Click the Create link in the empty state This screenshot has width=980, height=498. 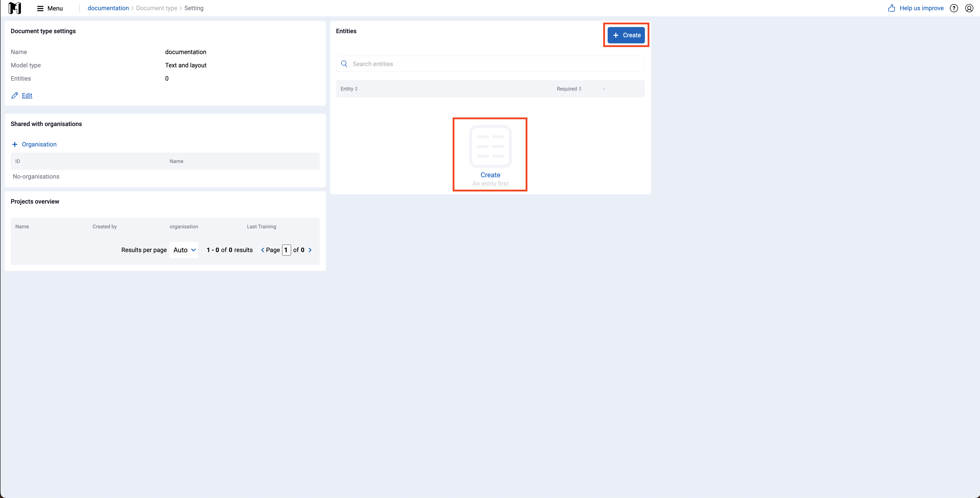(x=490, y=175)
